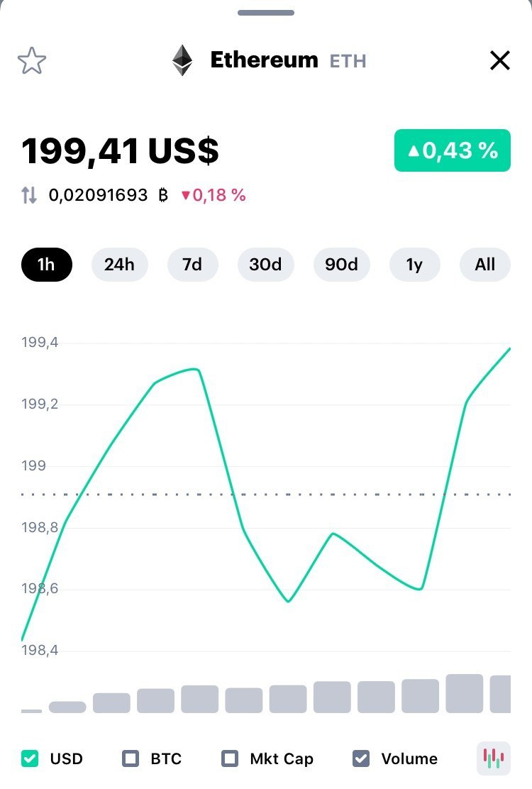Screen dimensions: 532x789
Task: Select the 1h time range
Action: pos(46,265)
